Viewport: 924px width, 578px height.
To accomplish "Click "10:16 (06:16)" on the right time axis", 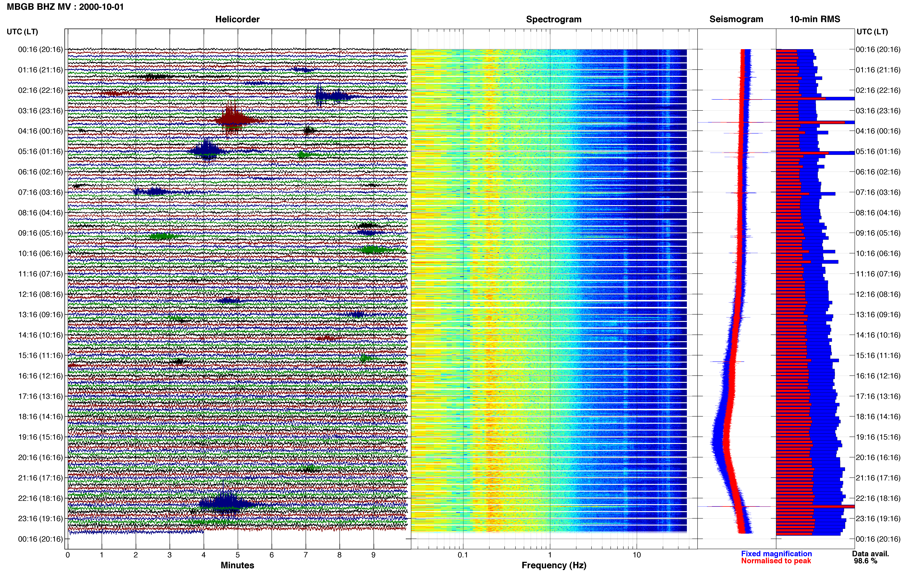I will tap(878, 253).
